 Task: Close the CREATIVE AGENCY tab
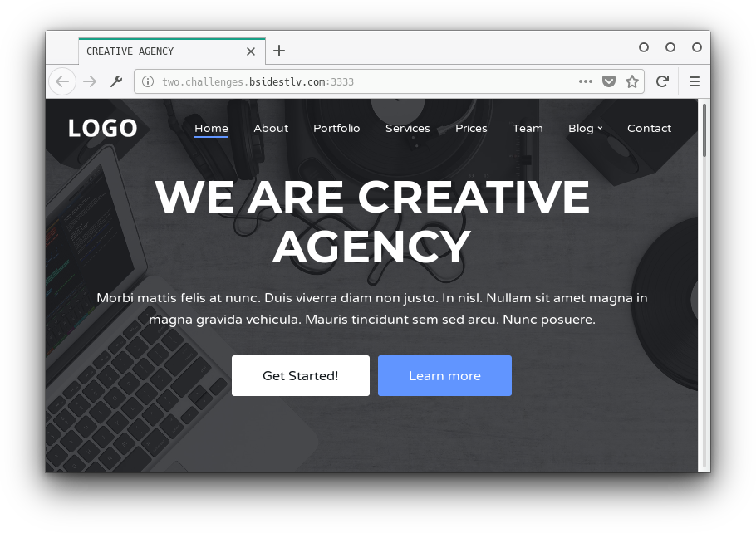tap(251, 51)
